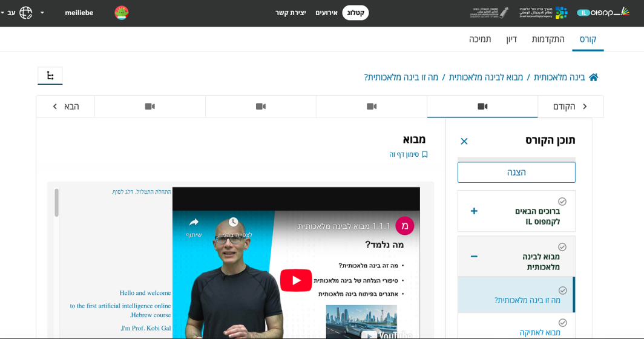Expand the ברוכים הבאים לקמפוס IL section
644x339 pixels.
point(474,211)
